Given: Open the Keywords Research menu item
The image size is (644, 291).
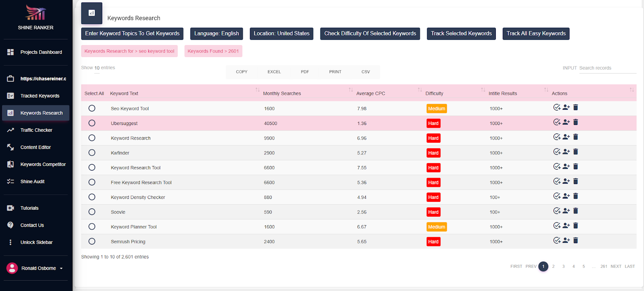Looking at the screenshot, I should click(36, 113).
